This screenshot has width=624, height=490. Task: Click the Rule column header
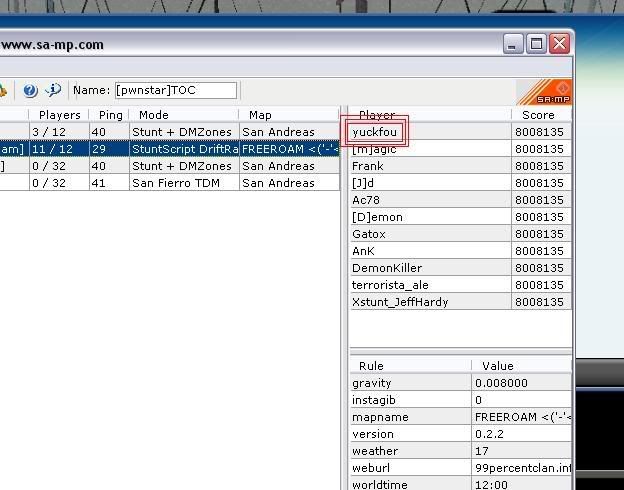(371, 366)
